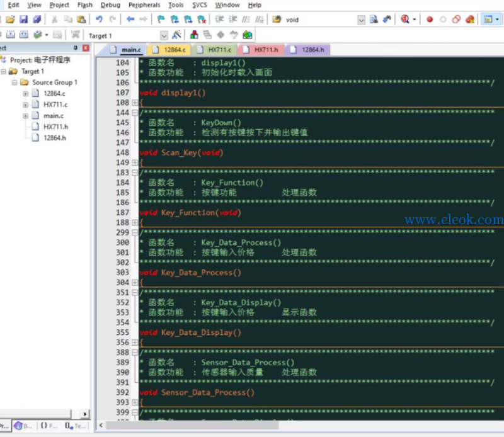Click the Batch Build icon
The height and width of the screenshot is (437, 504).
pos(38,35)
